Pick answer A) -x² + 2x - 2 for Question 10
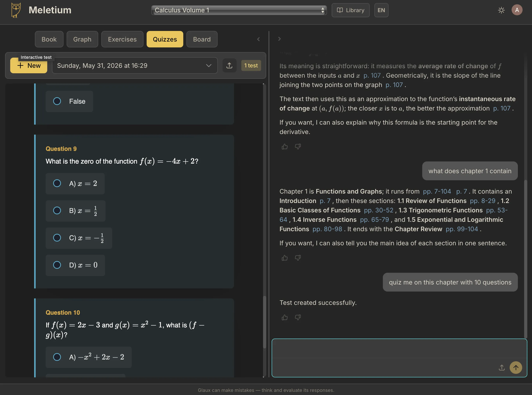This screenshot has width=532, height=395. [89, 357]
